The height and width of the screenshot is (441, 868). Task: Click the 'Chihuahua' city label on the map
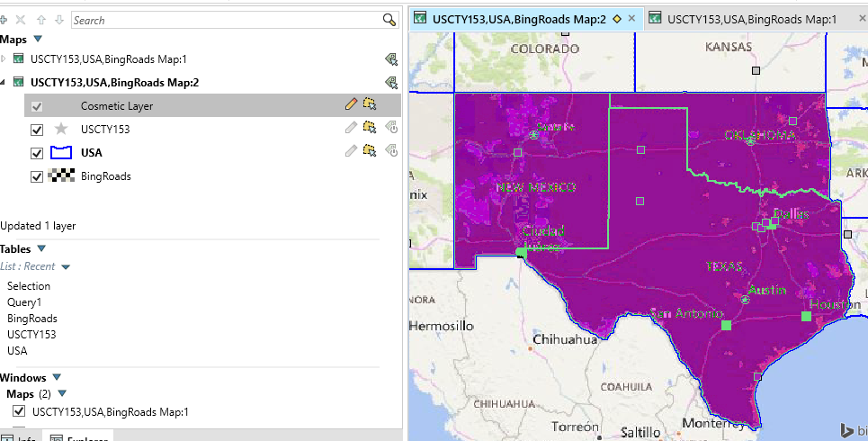pos(565,339)
